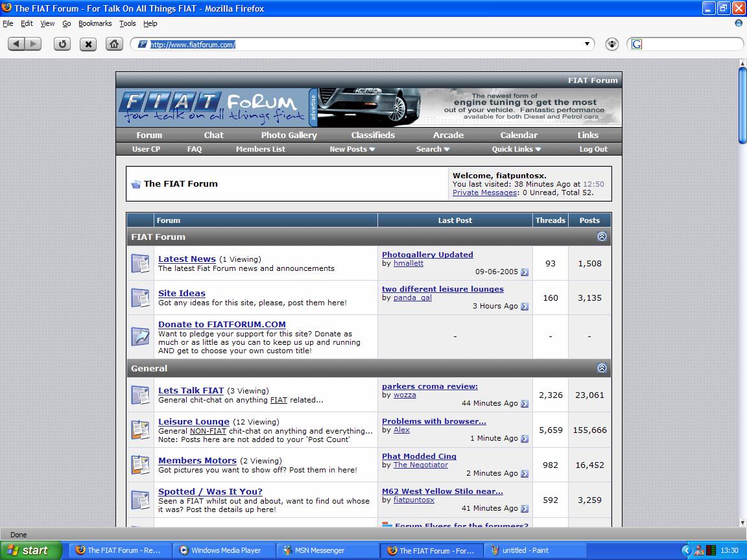Click the paw icon beside address bar

tap(612, 44)
